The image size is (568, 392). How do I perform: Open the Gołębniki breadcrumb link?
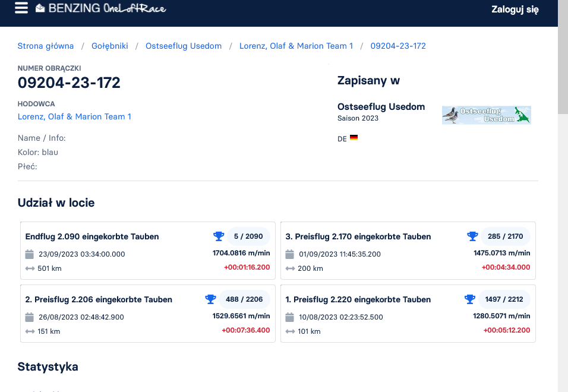tap(110, 46)
